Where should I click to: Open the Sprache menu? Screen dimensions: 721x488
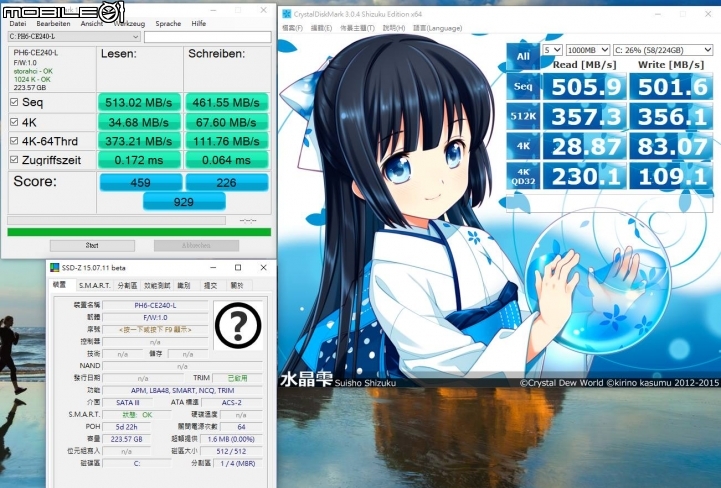pyautogui.click(x=168, y=23)
